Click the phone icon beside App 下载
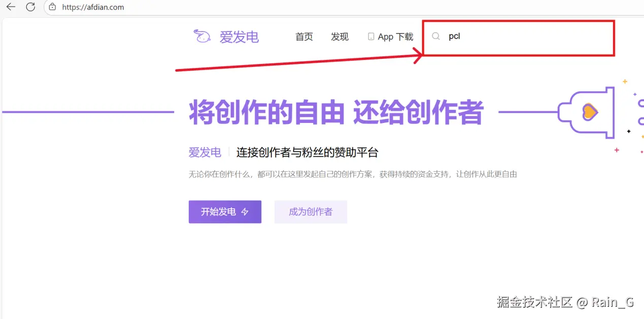The width and height of the screenshot is (644, 319). [371, 37]
